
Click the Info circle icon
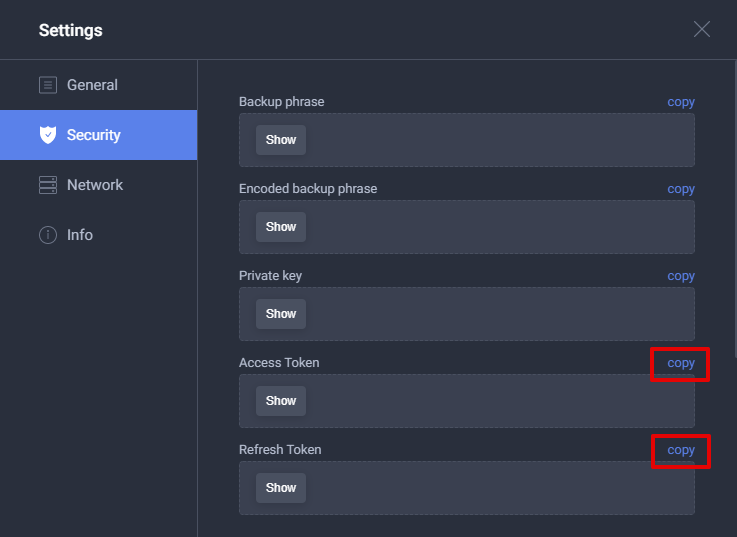point(47,235)
